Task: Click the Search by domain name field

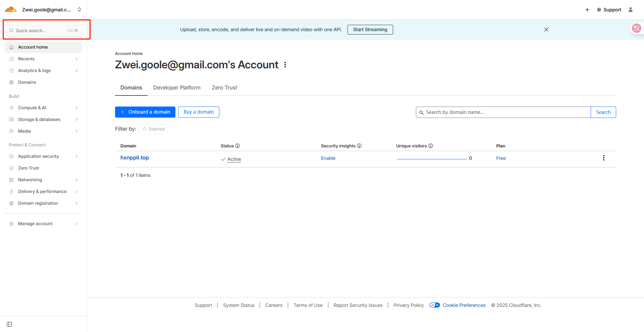Action: (x=503, y=112)
